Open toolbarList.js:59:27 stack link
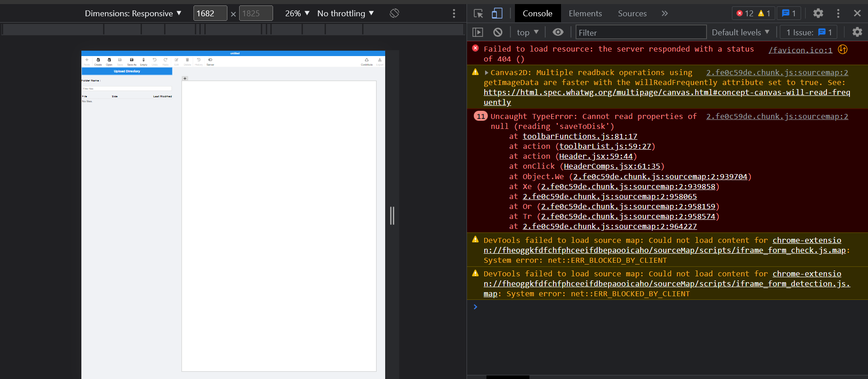This screenshot has width=868, height=379. (x=605, y=146)
